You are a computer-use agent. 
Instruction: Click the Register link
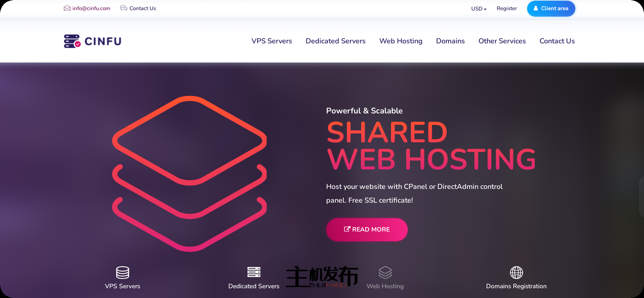point(507,8)
